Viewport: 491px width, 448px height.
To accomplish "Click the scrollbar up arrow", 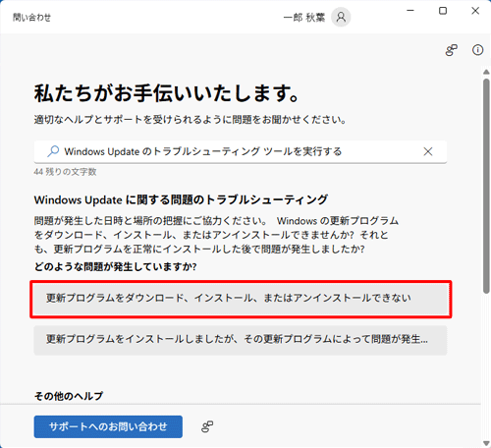I will tap(486, 72).
